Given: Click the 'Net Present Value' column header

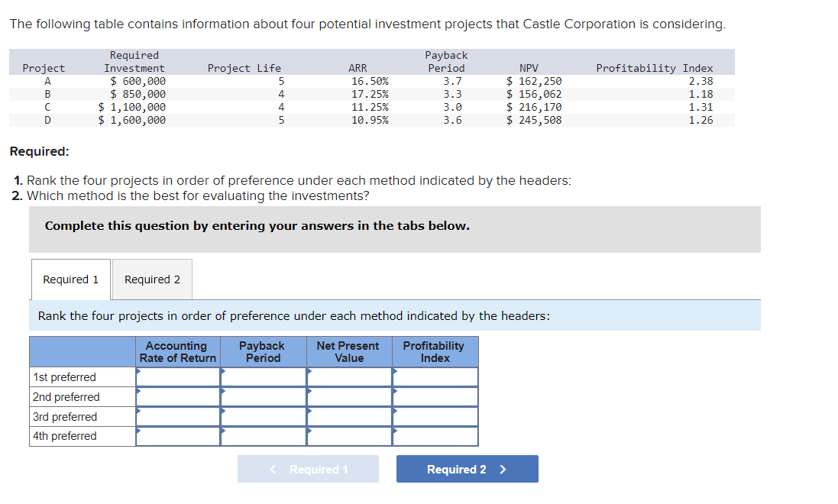Looking at the screenshot, I should pyautogui.click(x=348, y=352).
